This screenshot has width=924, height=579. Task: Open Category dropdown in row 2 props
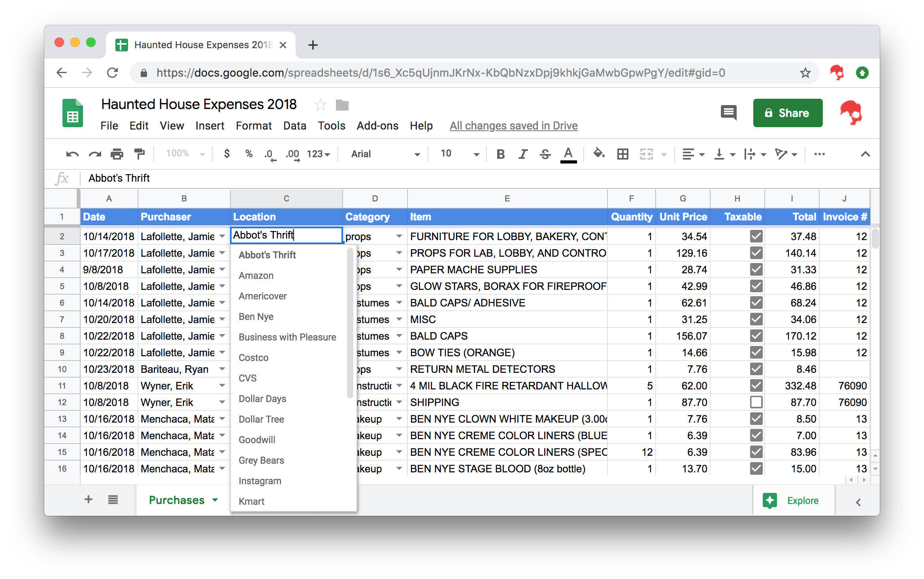pos(399,236)
